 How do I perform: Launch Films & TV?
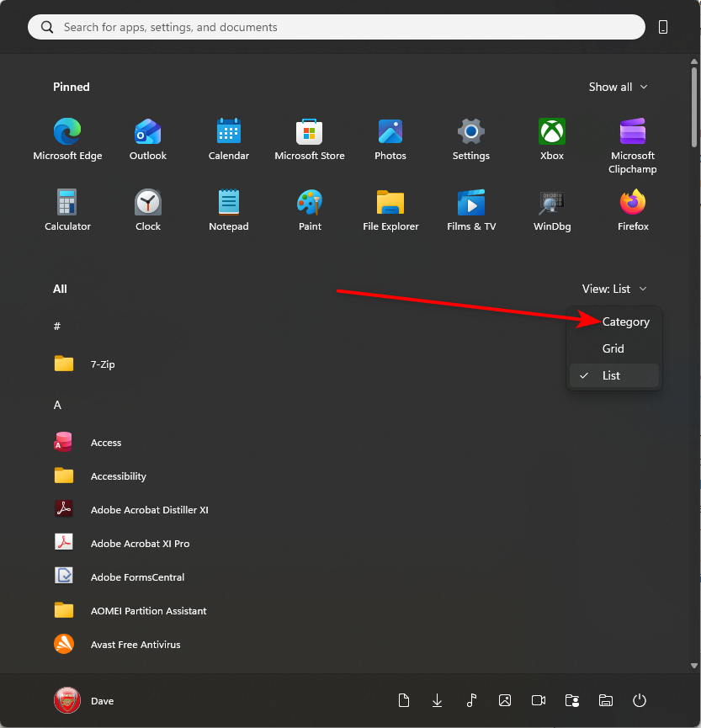click(x=470, y=210)
